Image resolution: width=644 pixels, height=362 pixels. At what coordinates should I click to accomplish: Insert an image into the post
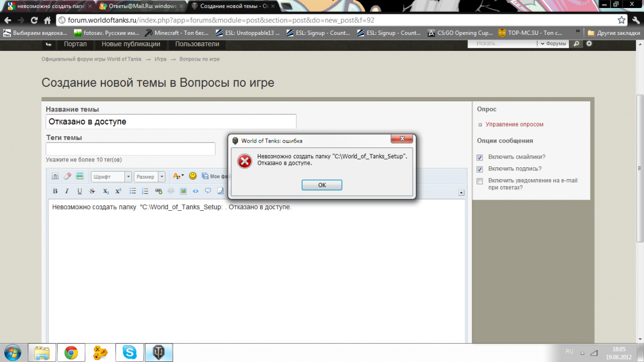coord(183,191)
